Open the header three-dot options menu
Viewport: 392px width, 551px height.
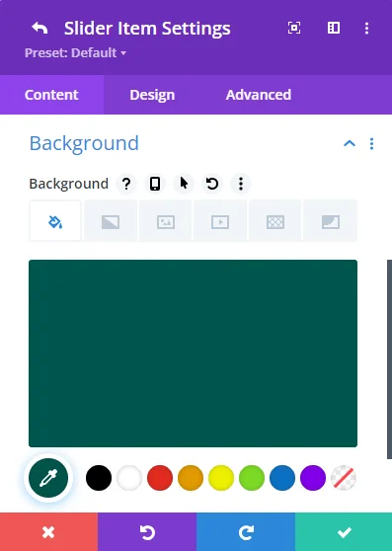[366, 28]
